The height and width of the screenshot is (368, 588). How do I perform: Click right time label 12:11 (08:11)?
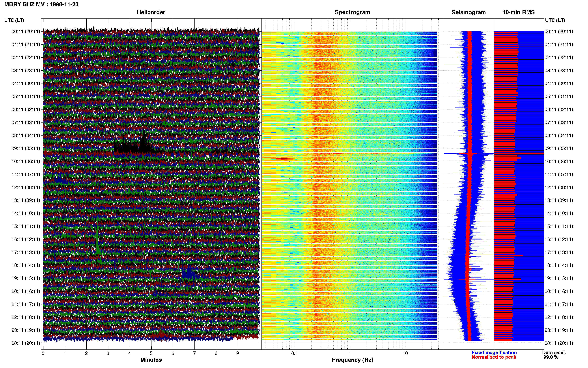pyautogui.click(x=559, y=187)
